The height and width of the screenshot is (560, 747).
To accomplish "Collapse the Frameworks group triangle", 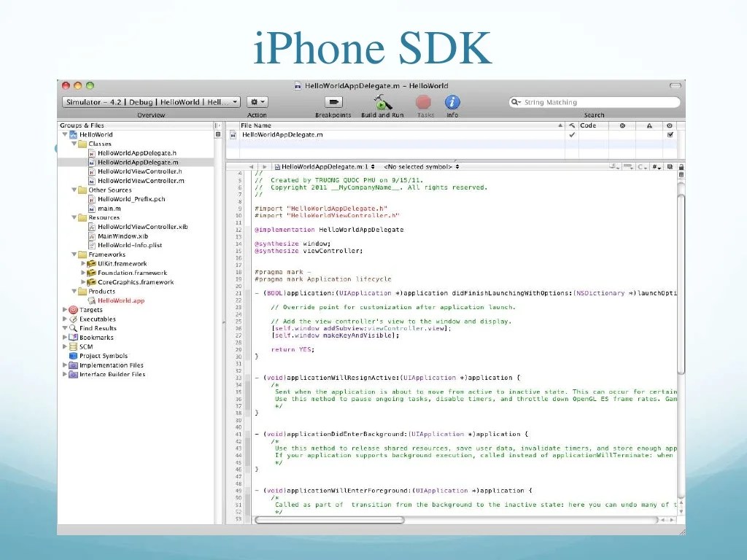I will click(74, 254).
